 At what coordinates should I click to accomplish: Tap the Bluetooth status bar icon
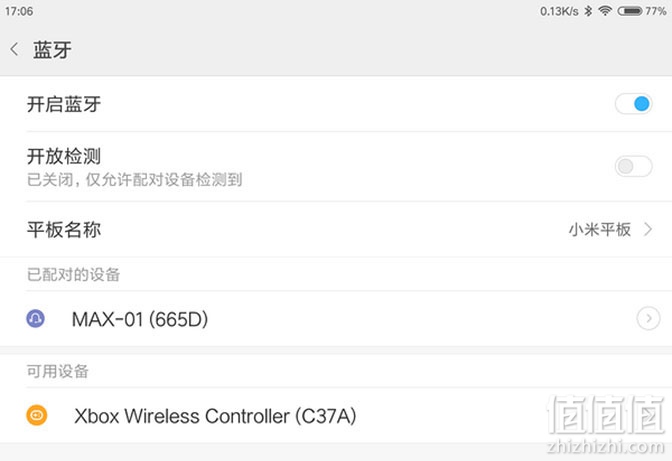588,11
